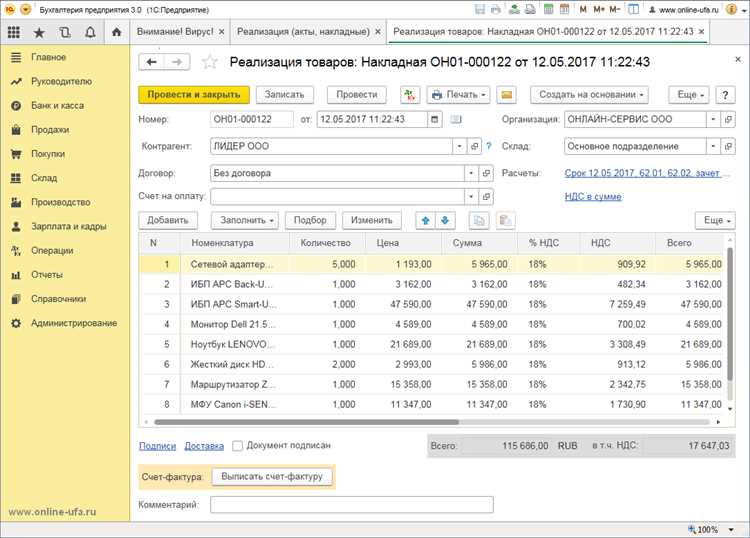Click the save icon in title bar
The height and width of the screenshot is (538, 750).
(480, 9)
